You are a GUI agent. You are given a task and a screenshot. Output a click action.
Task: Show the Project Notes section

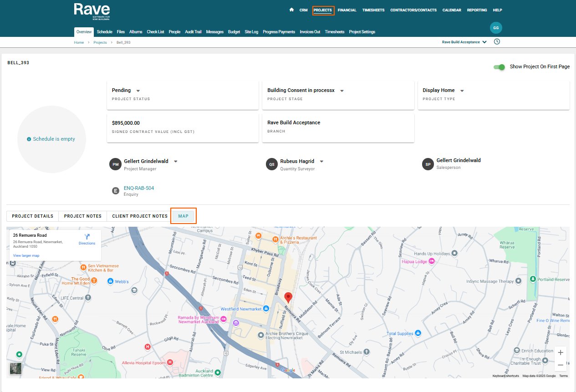click(x=83, y=216)
